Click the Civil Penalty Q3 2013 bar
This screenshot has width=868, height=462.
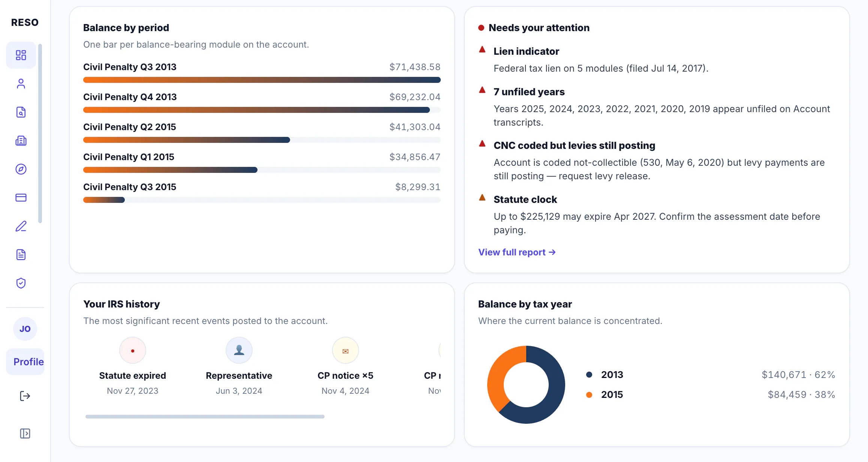(x=262, y=80)
